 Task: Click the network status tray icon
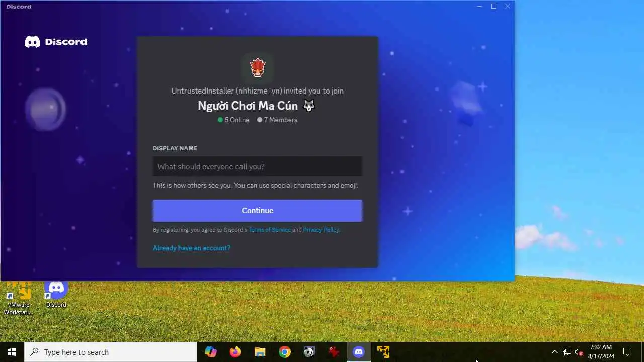pyautogui.click(x=567, y=352)
